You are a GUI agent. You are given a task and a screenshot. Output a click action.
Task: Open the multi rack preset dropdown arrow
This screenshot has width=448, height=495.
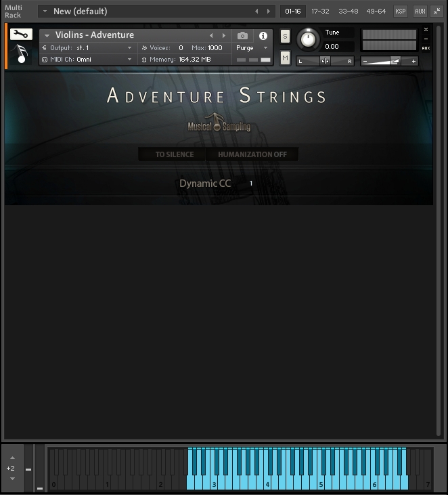pyautogui.click(x=45, y=11)
